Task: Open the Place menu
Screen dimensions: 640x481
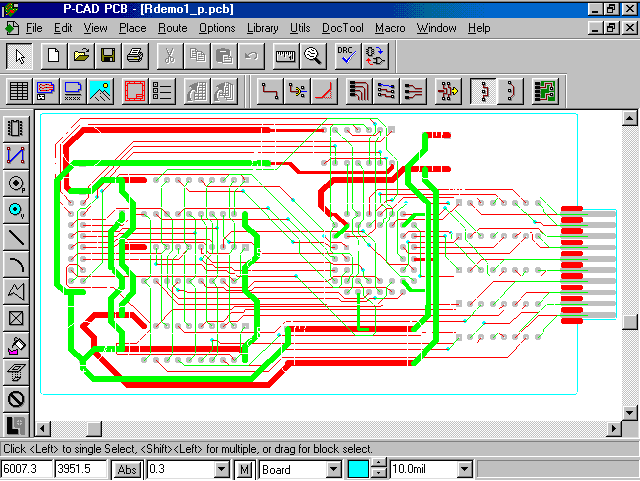Action: 133,28
